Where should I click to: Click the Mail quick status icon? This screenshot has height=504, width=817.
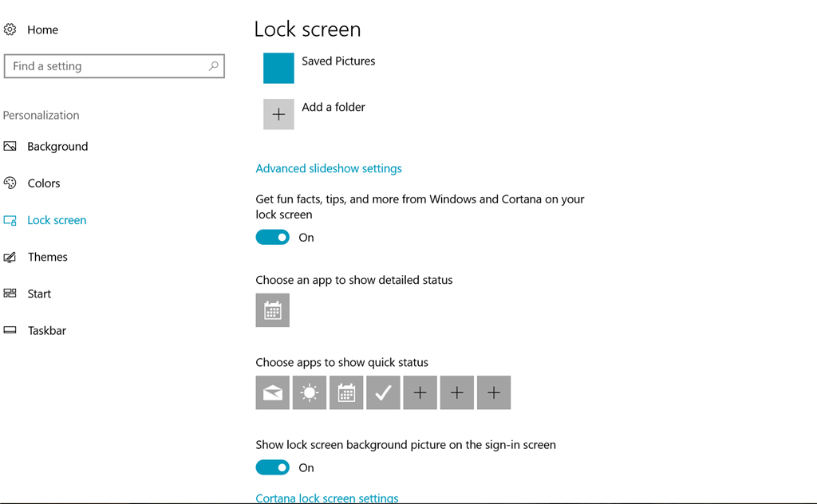click(x=273, y=392)
